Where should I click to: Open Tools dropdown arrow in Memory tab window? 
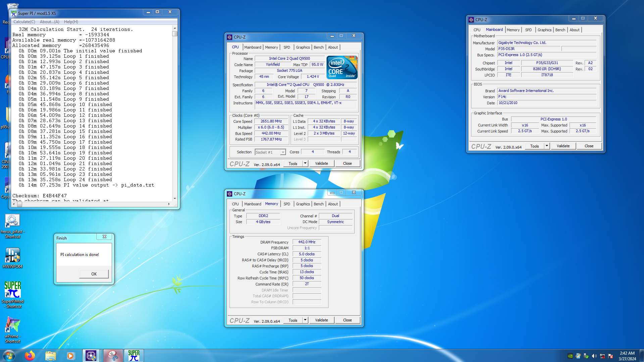tap(305, 320)
